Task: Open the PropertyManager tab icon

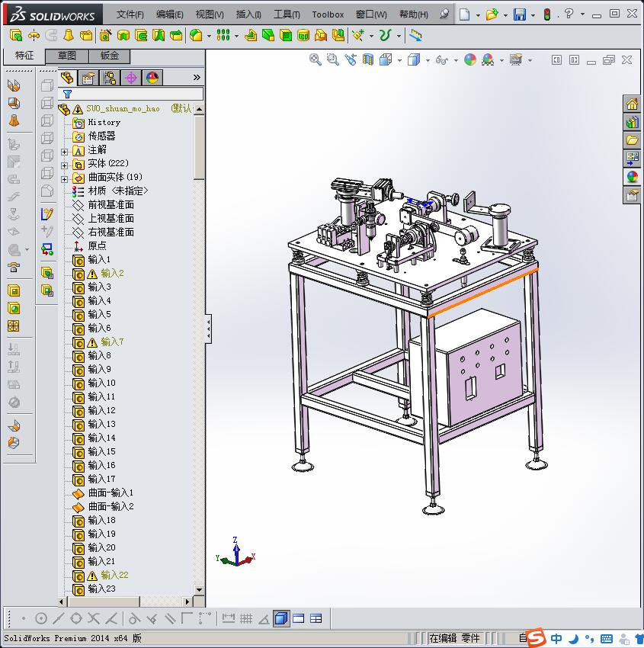Action: pyautogui.click(x=88, y=78)
